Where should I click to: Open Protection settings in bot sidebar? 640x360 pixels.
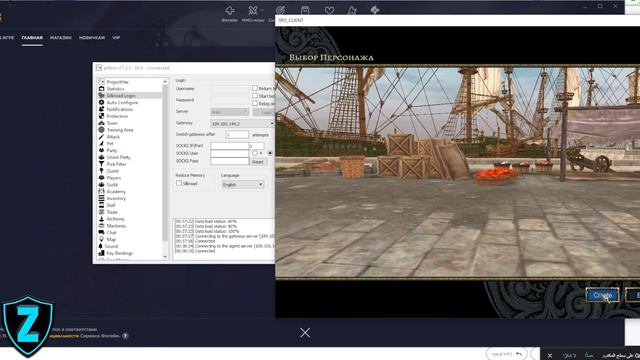[x=117, y=116]
